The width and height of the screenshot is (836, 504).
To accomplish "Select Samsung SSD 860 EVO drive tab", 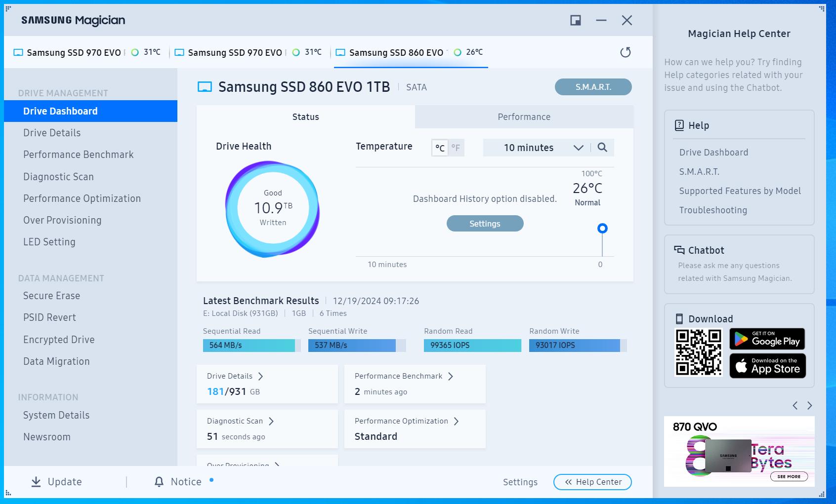I will click(411, 52).
